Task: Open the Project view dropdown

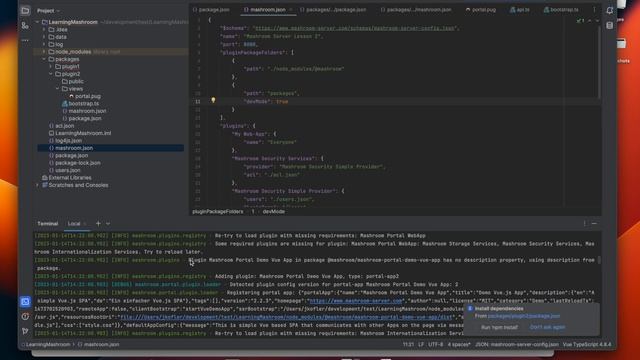Action: click(49, 11)
